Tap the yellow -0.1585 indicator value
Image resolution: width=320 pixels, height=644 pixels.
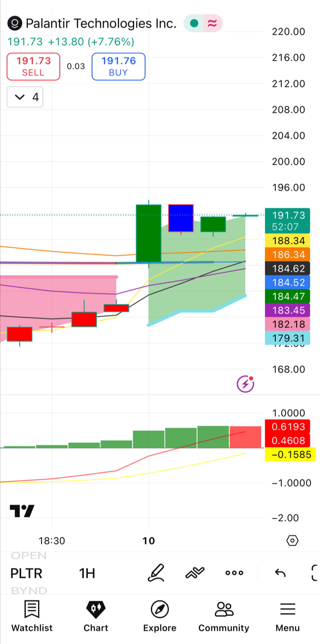tap(290, 454)
